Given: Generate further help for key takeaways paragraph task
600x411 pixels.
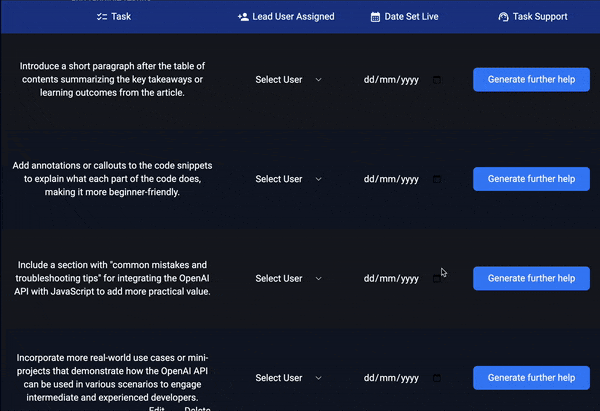Looking at the screenshot, I should [531, 80].
